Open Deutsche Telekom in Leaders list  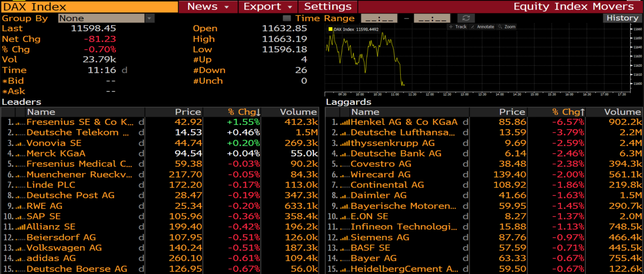[77, 133]
